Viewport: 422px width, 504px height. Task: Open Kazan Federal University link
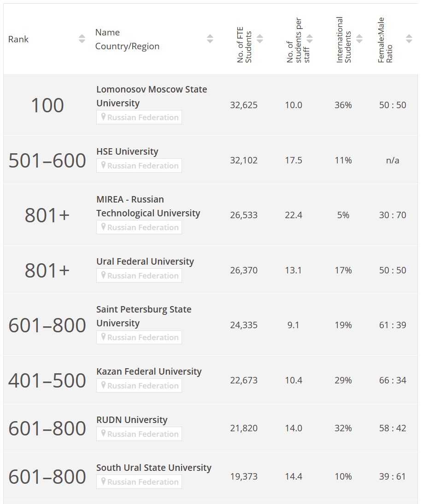point(149,371)
